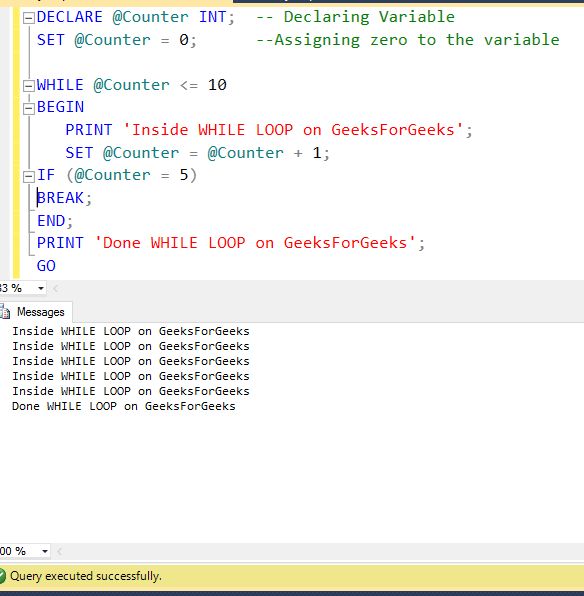This screenshot has width=584, height=596.
Task: Collapse the BEGIN block outline
Action: click(29, 109)
